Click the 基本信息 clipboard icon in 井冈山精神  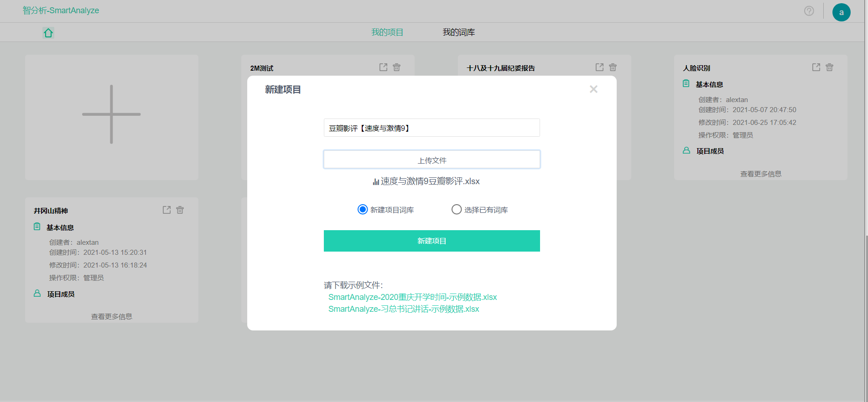(37, 227)
